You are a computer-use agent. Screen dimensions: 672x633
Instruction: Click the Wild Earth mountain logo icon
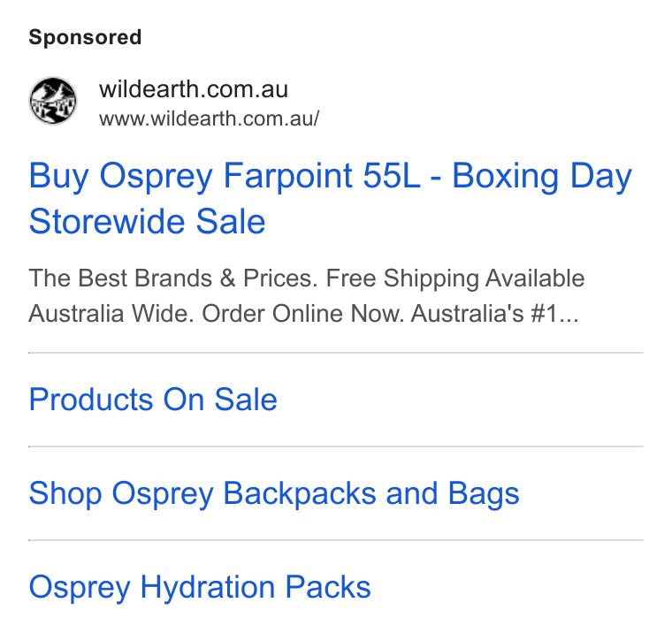click(53, 101)
